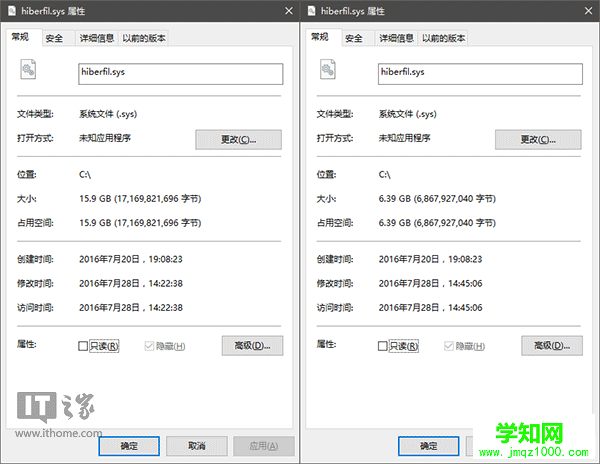
Task: Click 更改(C)... button in left window
Action: pyautogui.click(x=238, y=140)
